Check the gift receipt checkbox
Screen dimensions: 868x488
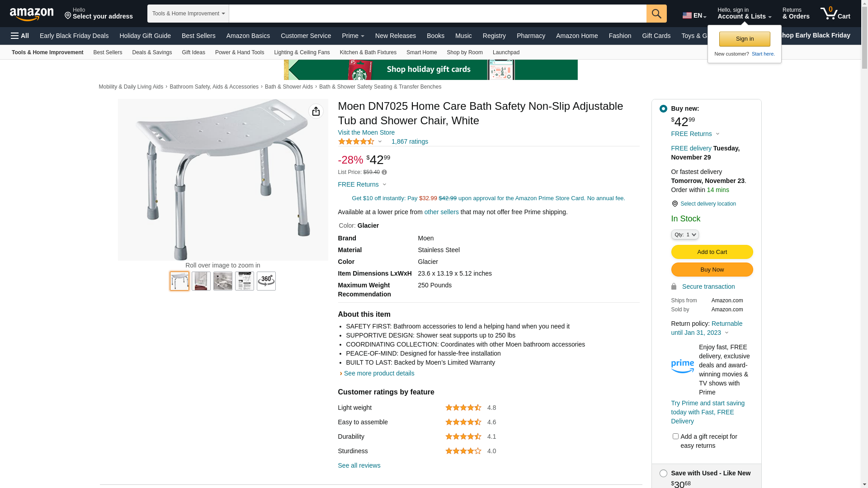675,436
